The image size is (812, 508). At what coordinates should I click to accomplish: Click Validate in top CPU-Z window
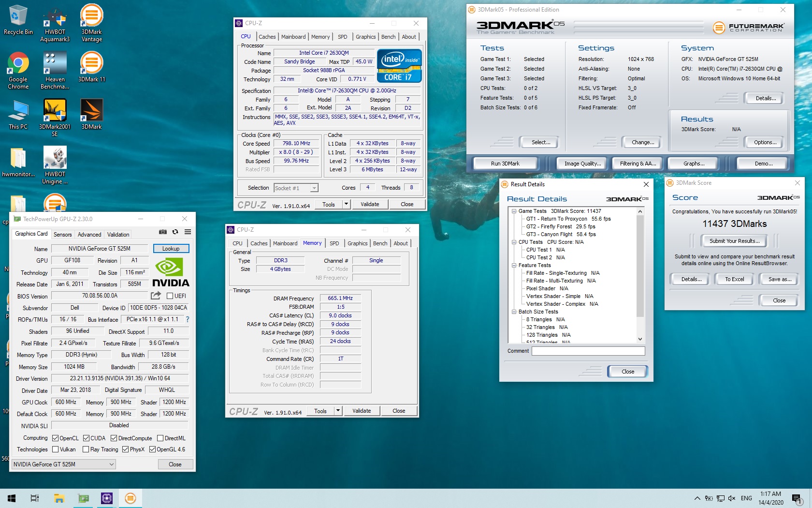370,204
